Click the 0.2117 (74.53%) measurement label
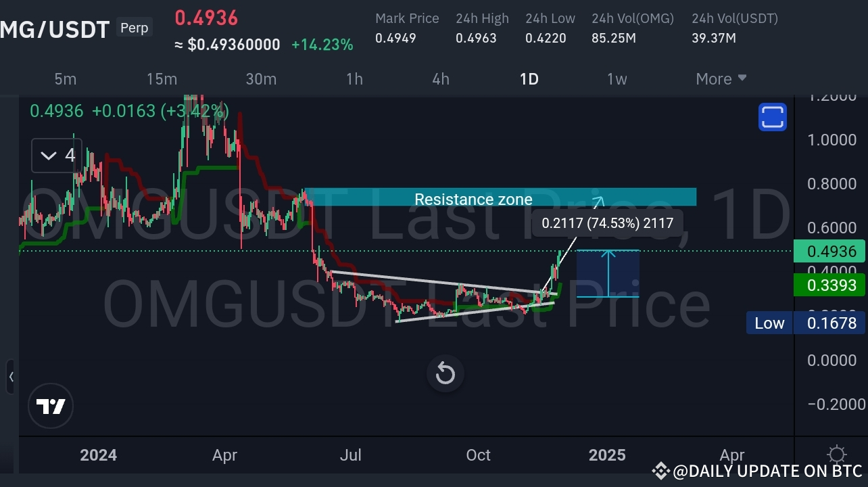Viewport: 868px width, 487px height. click(x=607, y=223)
